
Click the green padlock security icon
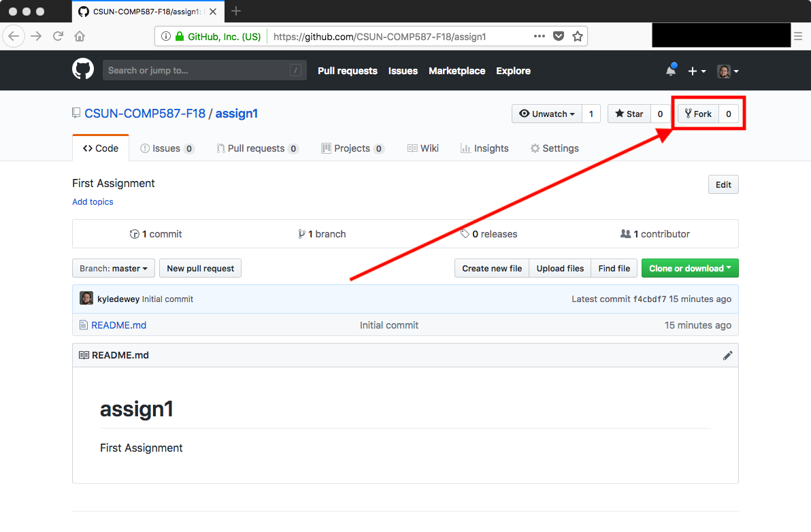tap(180, 36)
